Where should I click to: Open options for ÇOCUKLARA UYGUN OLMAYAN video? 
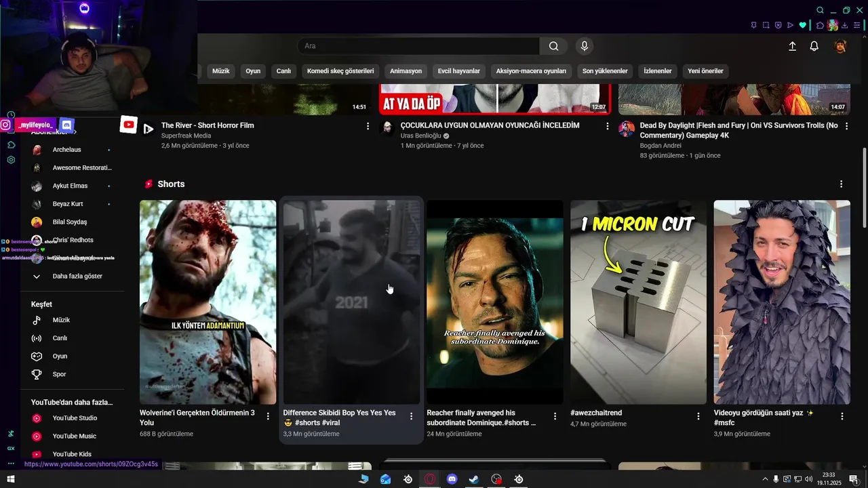coord(608,126)
